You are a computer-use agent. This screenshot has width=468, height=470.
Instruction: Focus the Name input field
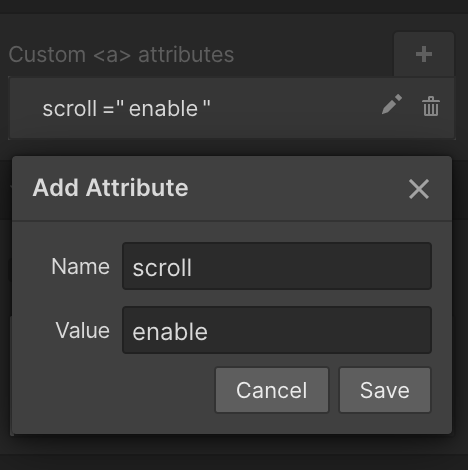click(x=277, y=266)
